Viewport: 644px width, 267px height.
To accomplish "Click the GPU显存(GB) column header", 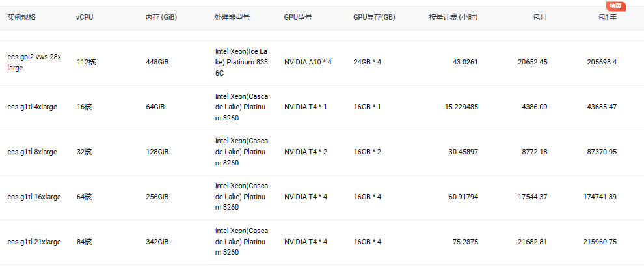I will [x=374, y=18].
